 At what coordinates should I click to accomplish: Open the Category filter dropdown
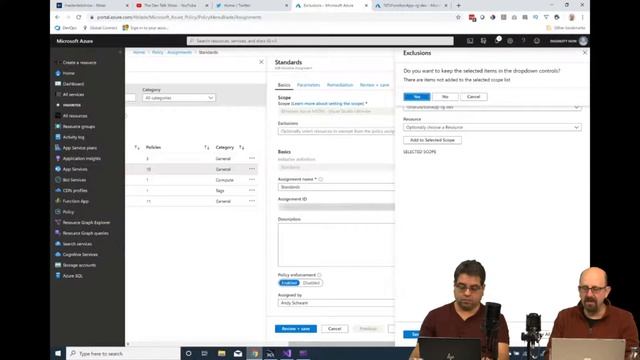point(178,98)
